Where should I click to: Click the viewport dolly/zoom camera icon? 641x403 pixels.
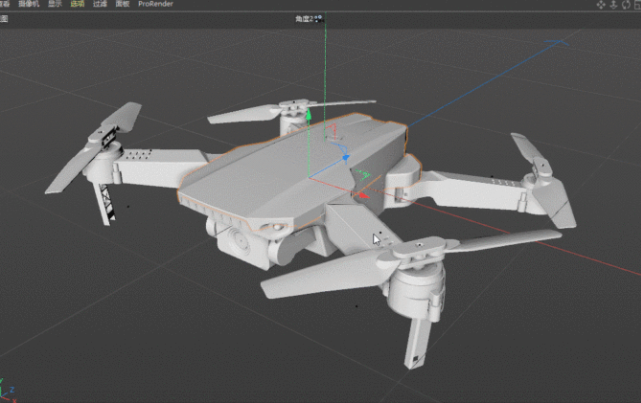(x=613, y=4)
